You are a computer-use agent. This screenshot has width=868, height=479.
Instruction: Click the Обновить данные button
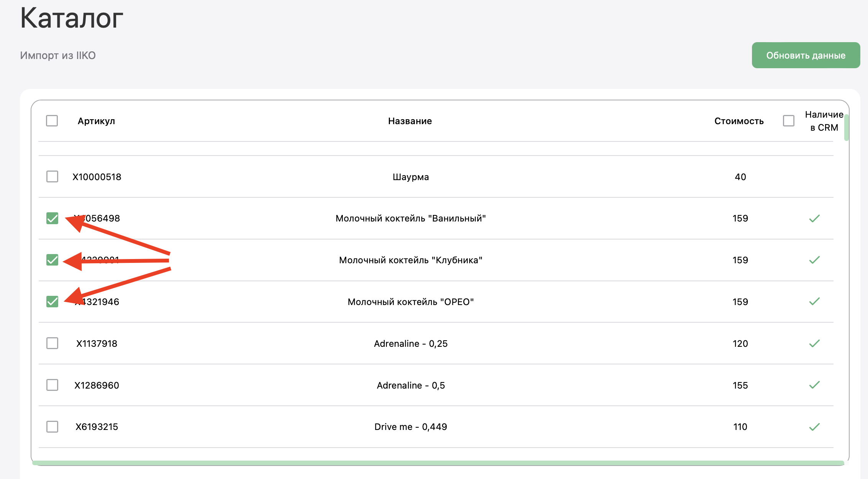[806, 55]
